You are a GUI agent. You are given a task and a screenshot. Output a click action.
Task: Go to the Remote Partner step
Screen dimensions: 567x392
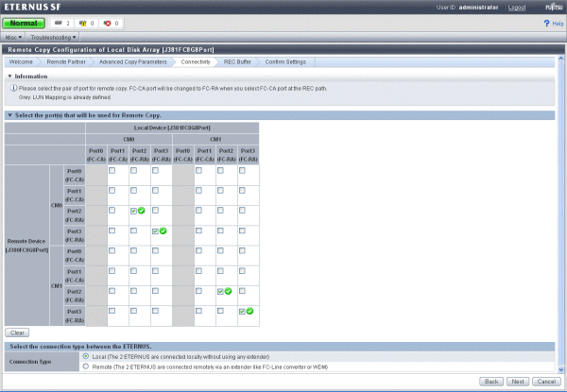(66, 62)
